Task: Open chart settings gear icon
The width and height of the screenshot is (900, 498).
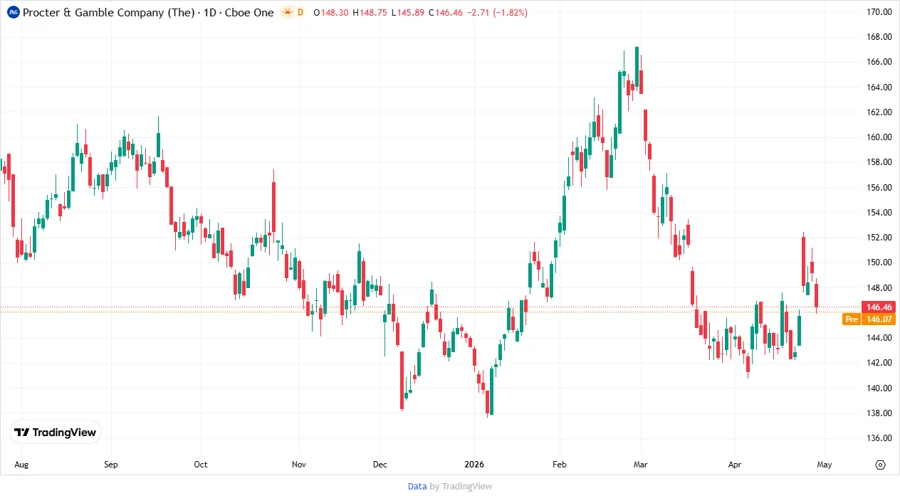Action: 880,465
